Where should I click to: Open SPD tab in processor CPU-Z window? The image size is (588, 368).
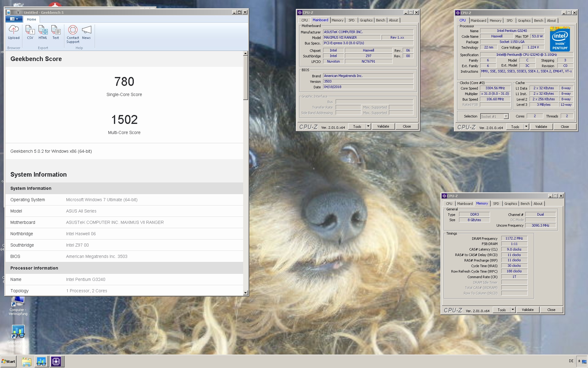[510, 21]
